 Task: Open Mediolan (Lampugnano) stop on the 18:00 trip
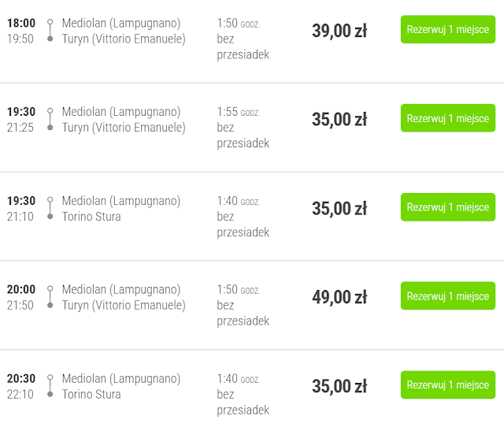(121, 23)
